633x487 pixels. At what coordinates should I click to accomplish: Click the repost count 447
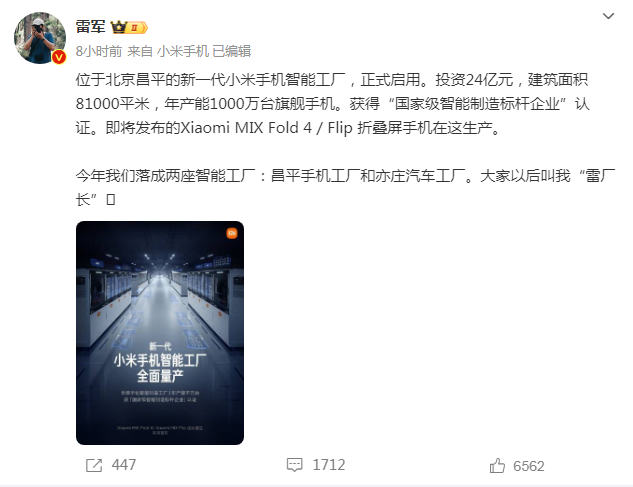pyautogui.click(x=124, y=465)
